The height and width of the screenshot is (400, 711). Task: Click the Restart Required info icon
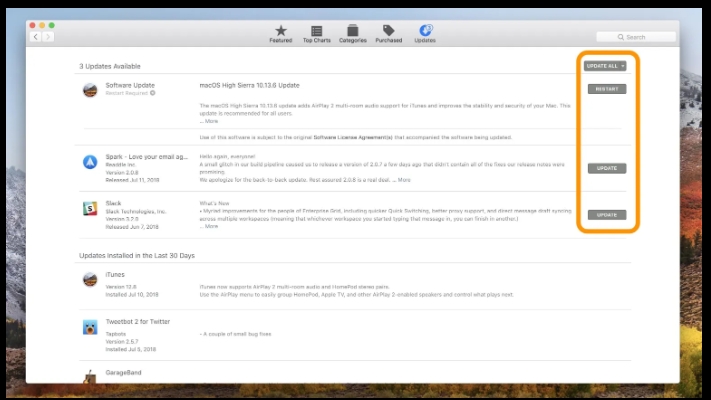pyautogui.click(x=153, y=93)
